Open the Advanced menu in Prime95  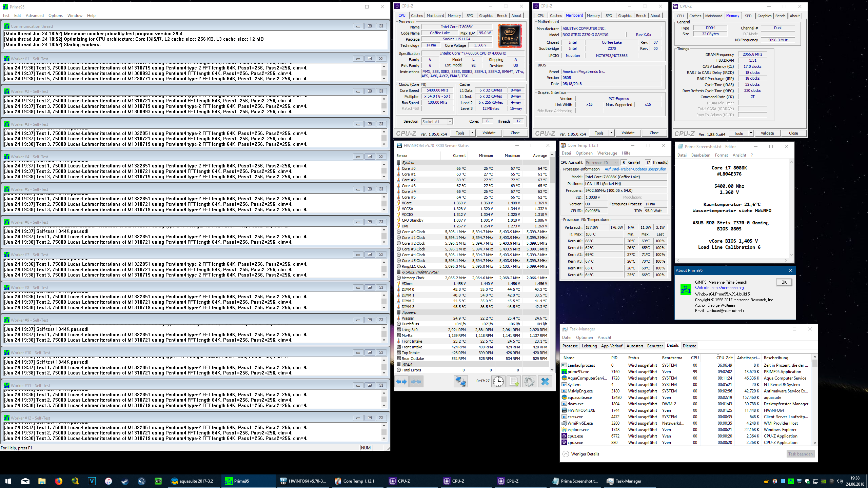(35, 16)
